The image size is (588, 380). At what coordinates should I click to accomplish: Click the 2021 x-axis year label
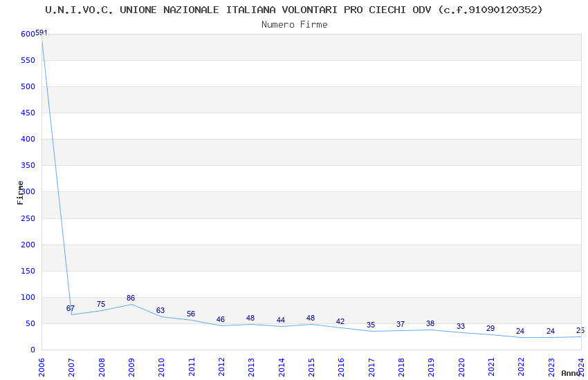click(491, 367)
